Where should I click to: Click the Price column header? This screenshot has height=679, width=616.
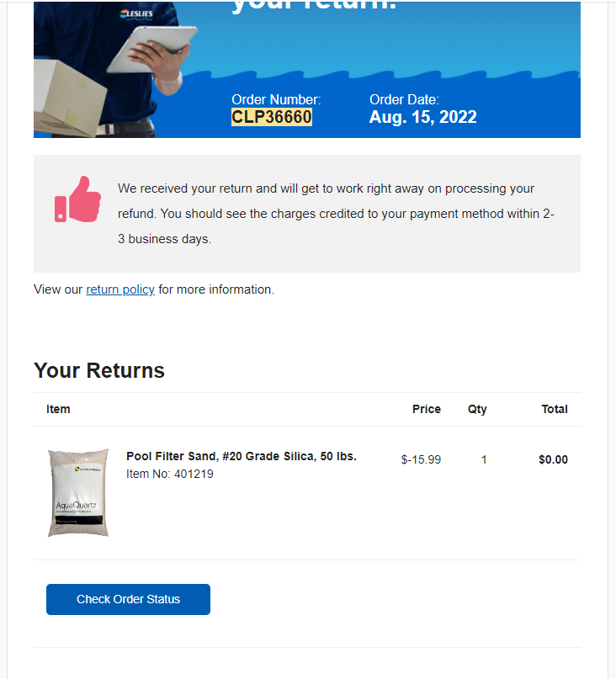point(427,409)
